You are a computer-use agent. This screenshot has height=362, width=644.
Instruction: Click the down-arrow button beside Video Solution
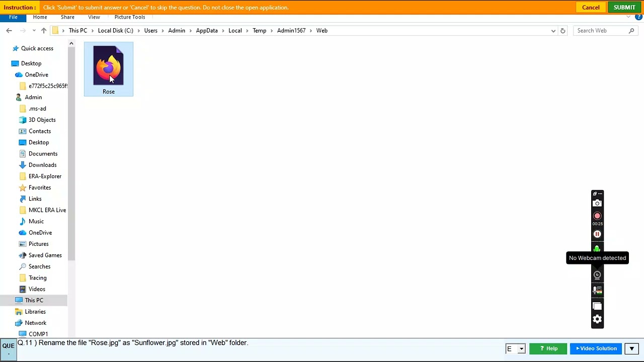coord(631,348)
